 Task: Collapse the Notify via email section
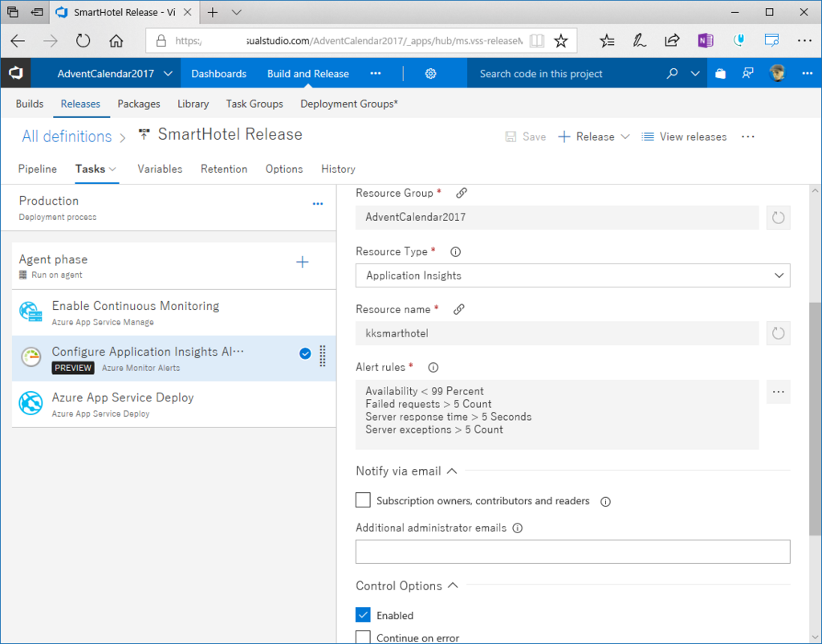pos(452,471)
